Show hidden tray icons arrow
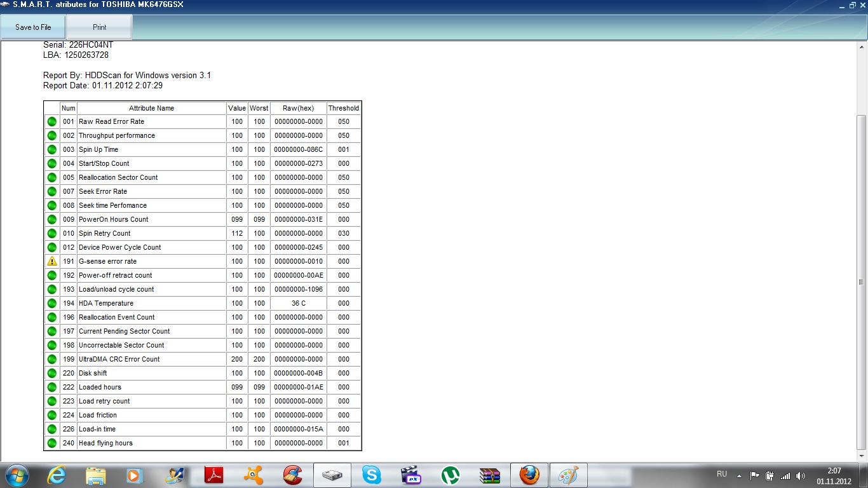868x488 pixels. [739, 475]
